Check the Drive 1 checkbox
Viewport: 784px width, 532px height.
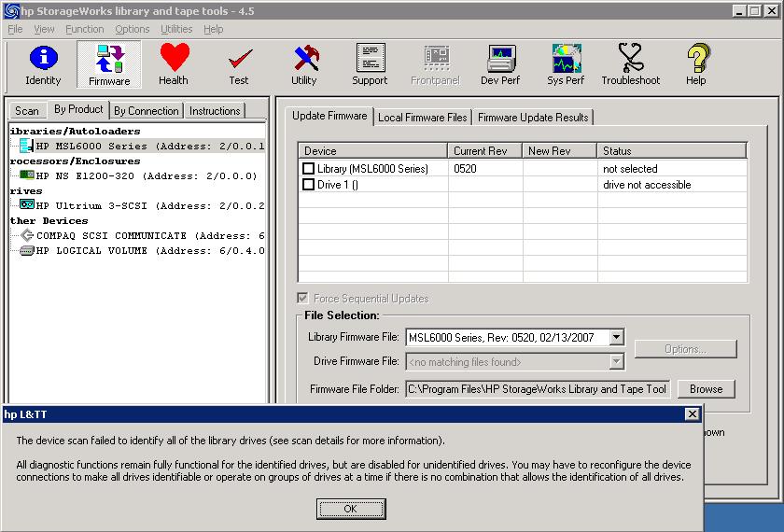(x=309, y=185)
